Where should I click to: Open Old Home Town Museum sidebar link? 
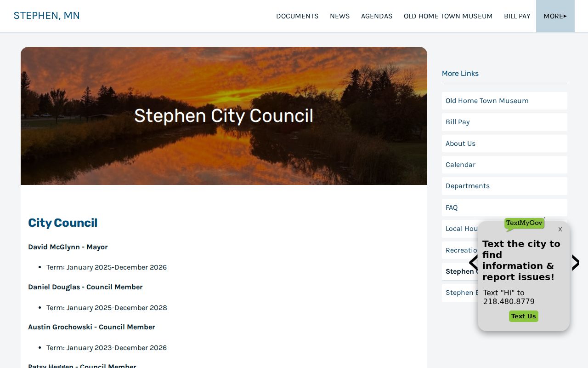(x=504, y=101)
